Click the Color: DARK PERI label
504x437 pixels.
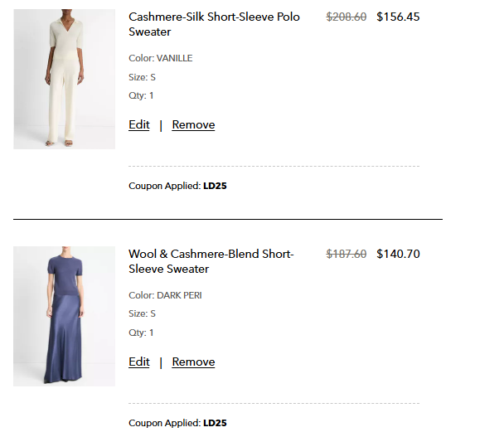pyautogui.click(x=165, y=295)
